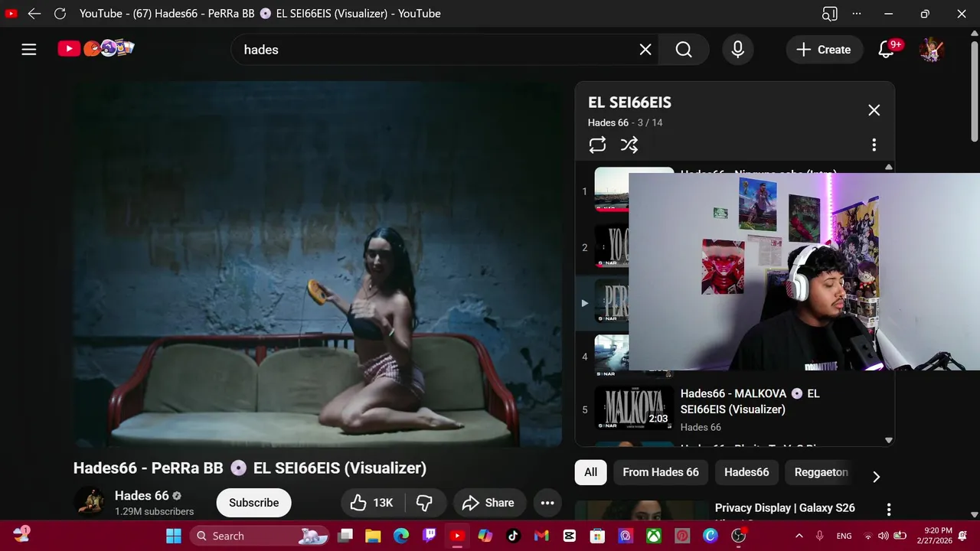Toggle shuffle playlist
Screen dimensions: 980x551
tap(629, 145)
